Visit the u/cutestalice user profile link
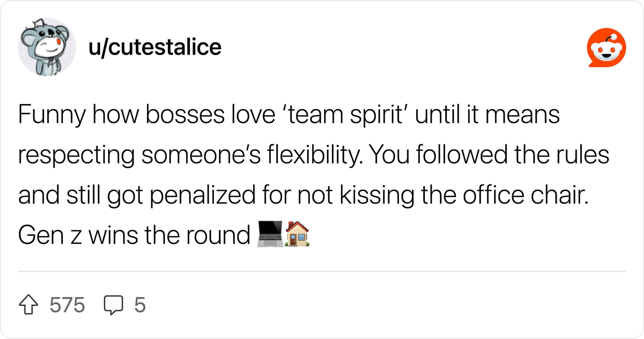This screenshot has width=644, height=339. coord(155,47)
